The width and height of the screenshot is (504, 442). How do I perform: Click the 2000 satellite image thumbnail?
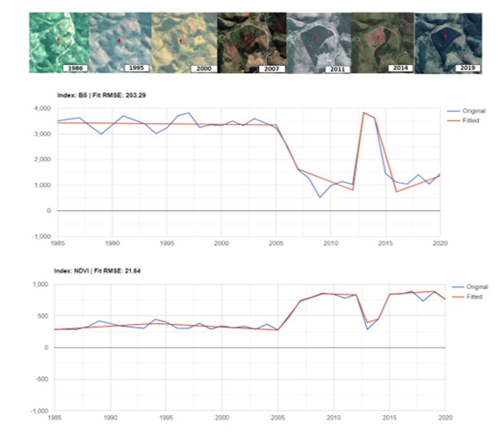pos(183,43)
